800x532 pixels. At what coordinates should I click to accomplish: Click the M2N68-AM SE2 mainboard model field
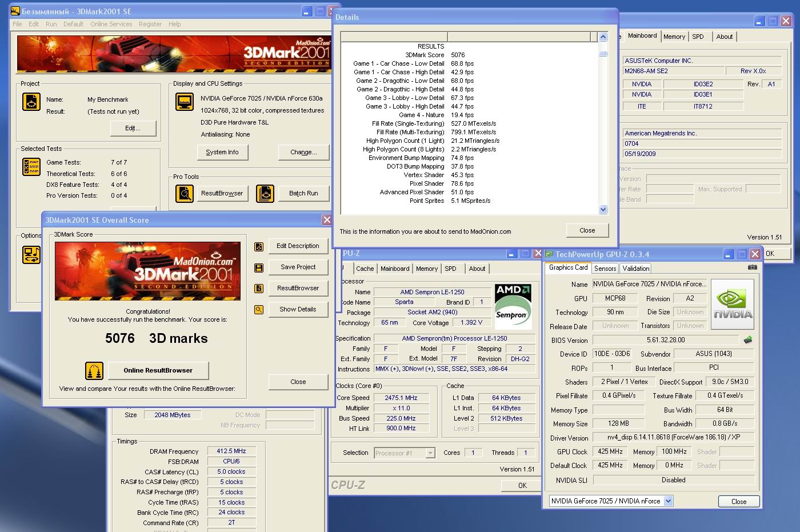673,71
